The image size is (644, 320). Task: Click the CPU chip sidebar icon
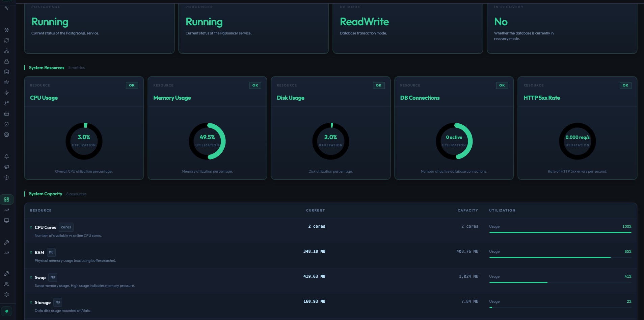point(6,134)
